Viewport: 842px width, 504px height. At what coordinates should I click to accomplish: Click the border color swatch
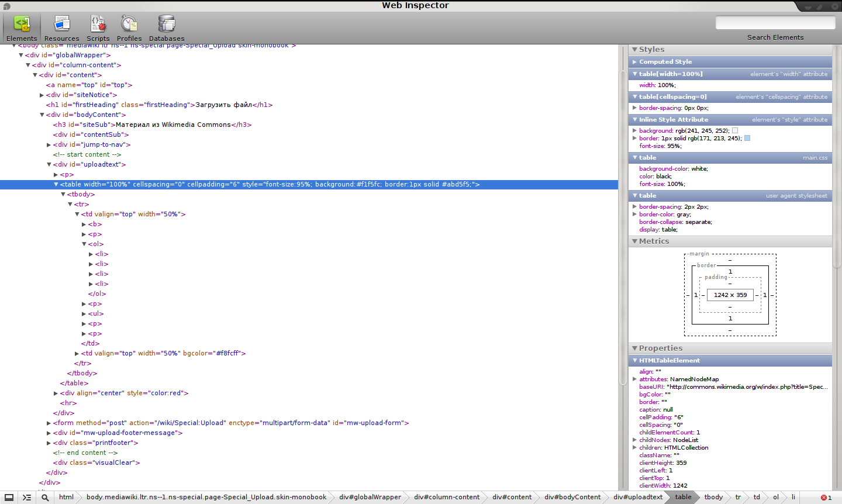coord(747,138)
